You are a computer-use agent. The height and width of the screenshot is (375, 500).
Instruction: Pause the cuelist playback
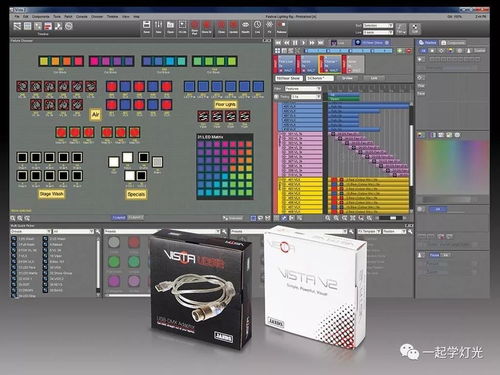(295, 43)
